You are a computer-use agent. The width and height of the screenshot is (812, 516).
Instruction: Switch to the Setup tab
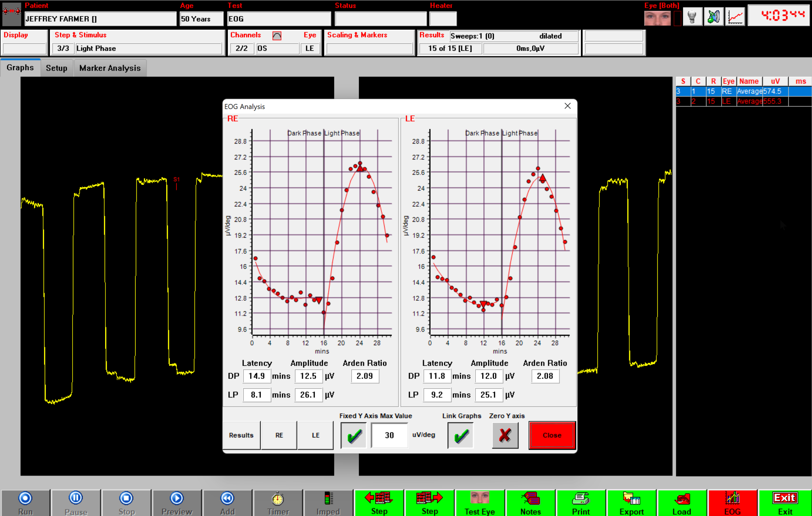[x=56, y=67]
